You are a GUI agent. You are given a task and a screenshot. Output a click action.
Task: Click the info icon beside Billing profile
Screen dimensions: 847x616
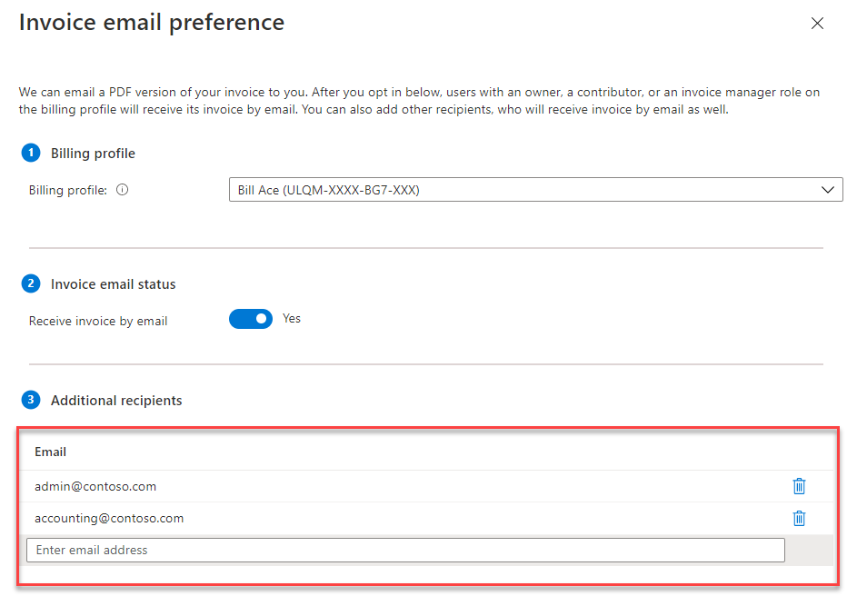pyautogui.click(x=123, y=191)
